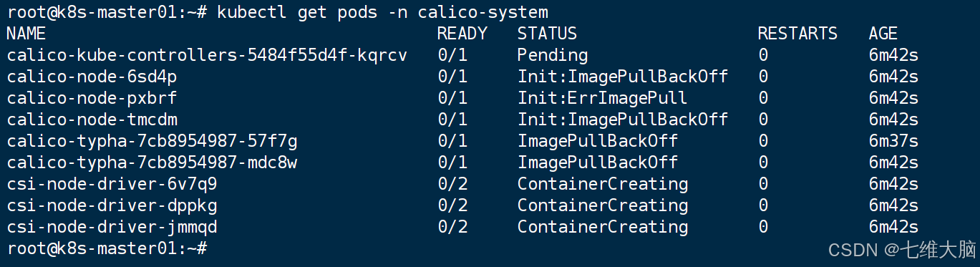The height and width of the screenshot is (267, 980).
Task: Click the STATUS column header
Action: pyautogui.click(x=548, y=34)
